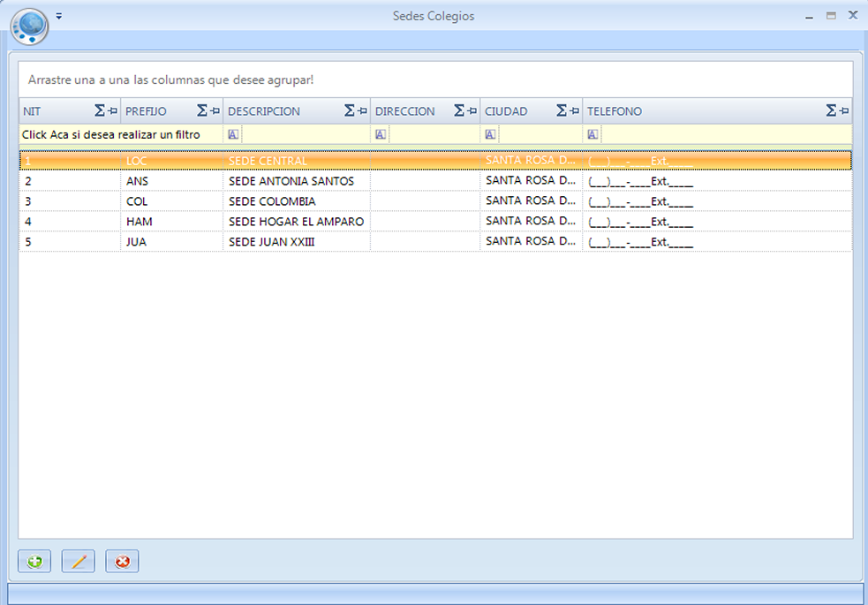The height and width of the screenshot is (605, 868).
Task: Open the CIUDAD filter operator selector
Action: coord(490,135)
